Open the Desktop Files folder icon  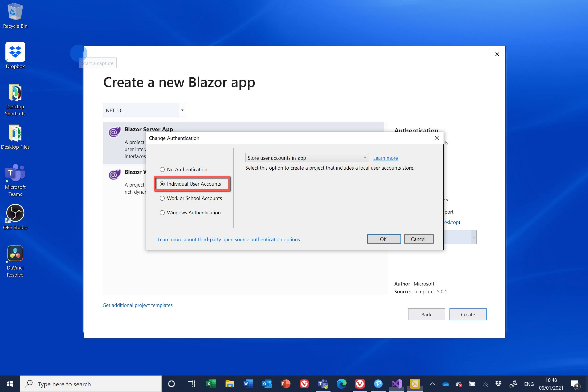pyautogui.click(x=15, y=137)
